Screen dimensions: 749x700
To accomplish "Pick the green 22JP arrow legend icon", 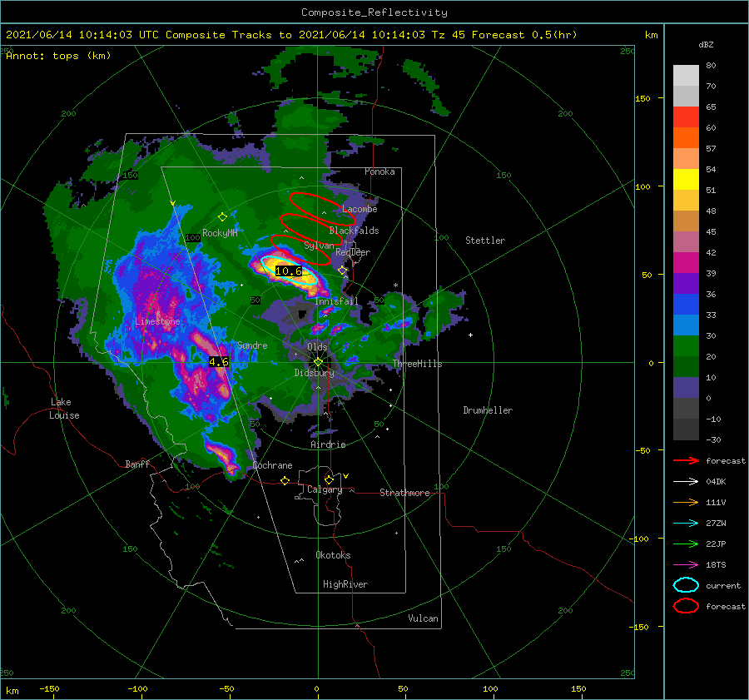I will [x=686, y=544].
